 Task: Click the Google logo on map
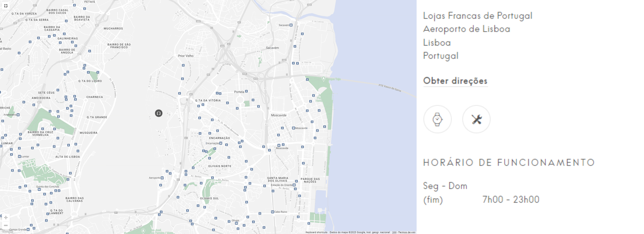pos(8,231)
